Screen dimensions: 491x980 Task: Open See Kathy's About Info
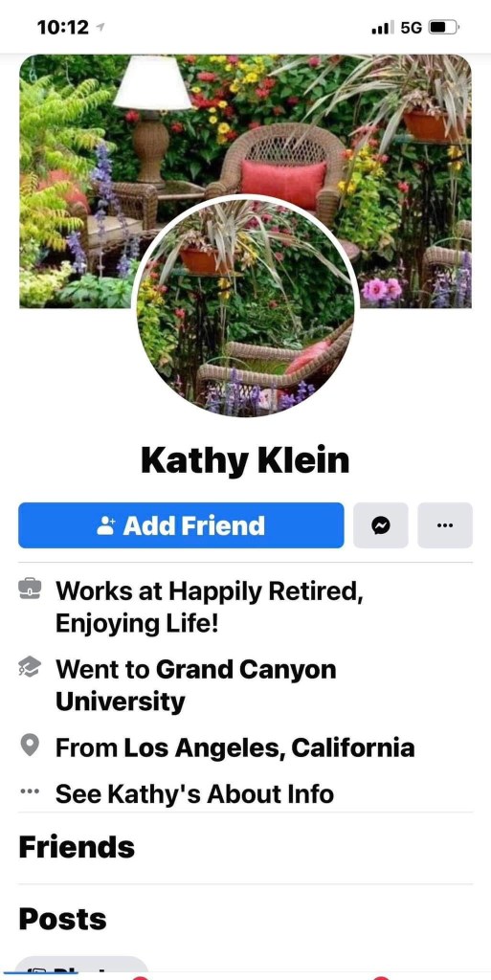click(195, 793)
